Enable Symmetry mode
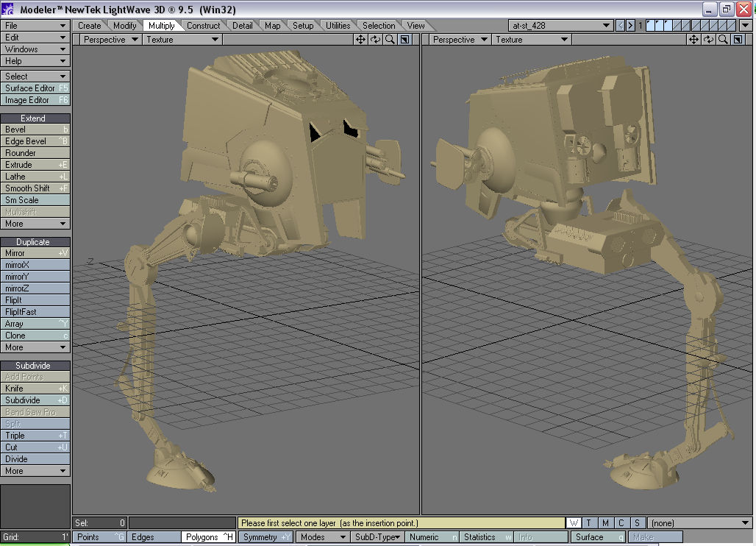Image resolution: width=756 pixels, height=546 pixels. 265,537
